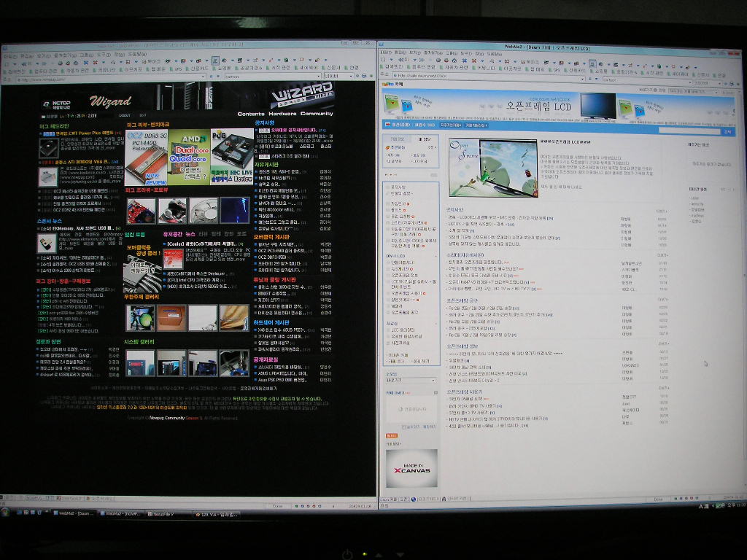
Task: Click the 자유게시판 heading in the Wizard page
Action: [267, 164]
